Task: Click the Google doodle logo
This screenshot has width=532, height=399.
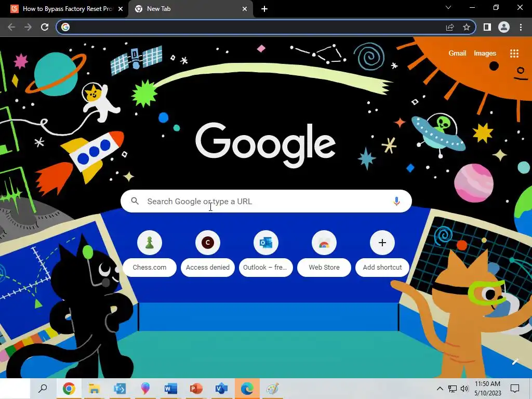Action: pyautogui.click(x=265, y=144)
